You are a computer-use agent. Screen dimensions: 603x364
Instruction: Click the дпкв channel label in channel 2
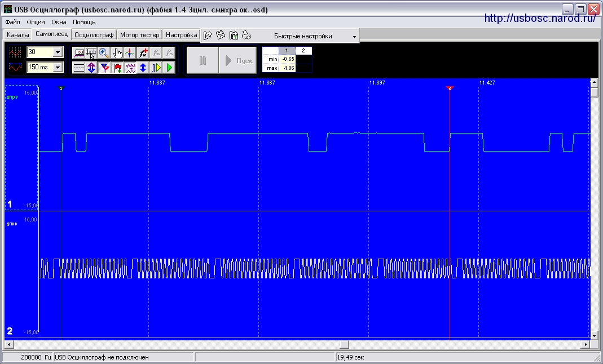point(12,224)
